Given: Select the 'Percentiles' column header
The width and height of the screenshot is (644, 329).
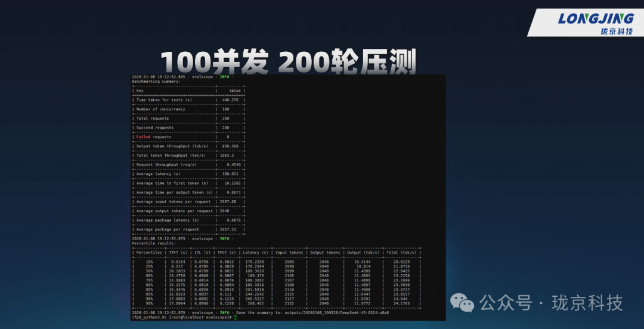Looking at the screenshot, I should pyautogui.click(x=149, y=253).
